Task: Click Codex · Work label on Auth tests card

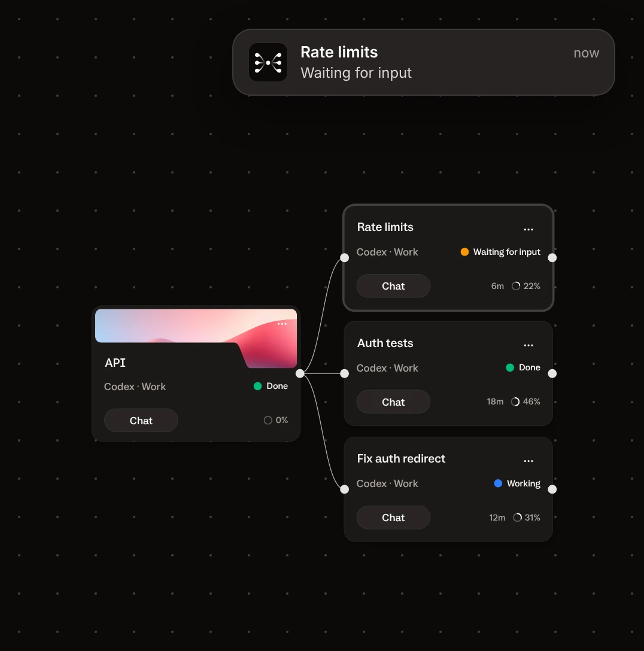Action: 387,368
